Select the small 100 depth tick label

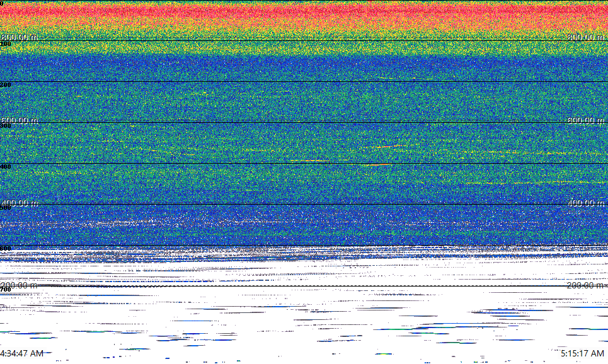6,44
